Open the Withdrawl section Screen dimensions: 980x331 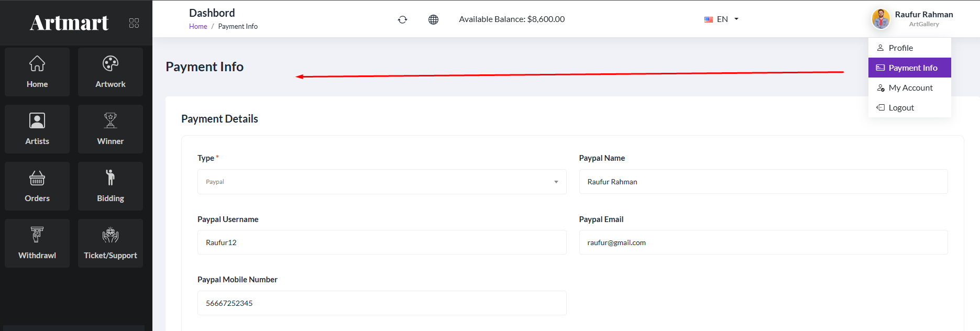(x=37, y=244)
